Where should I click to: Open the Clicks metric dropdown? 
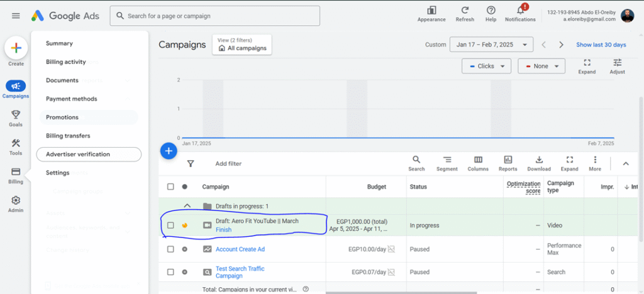coord(486,66)
